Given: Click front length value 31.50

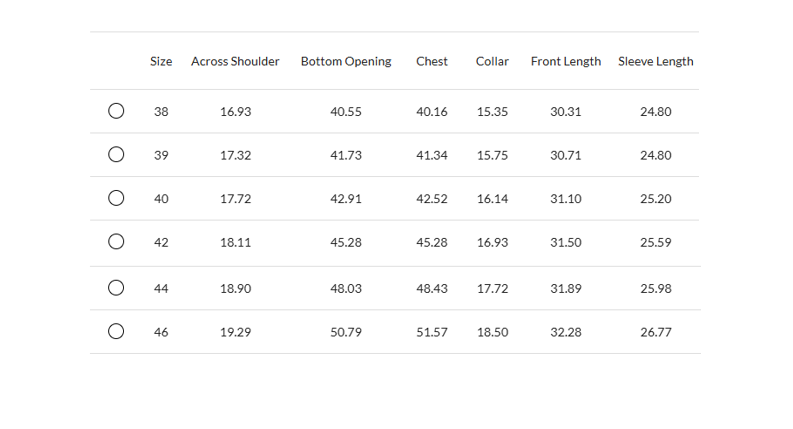Looking at the screenshot, I should 566,242.
